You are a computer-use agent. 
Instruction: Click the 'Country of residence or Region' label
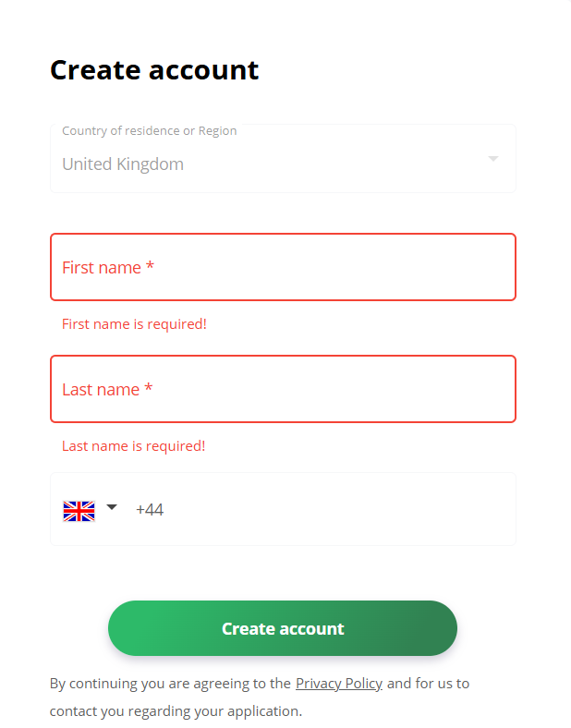point(149,131)
